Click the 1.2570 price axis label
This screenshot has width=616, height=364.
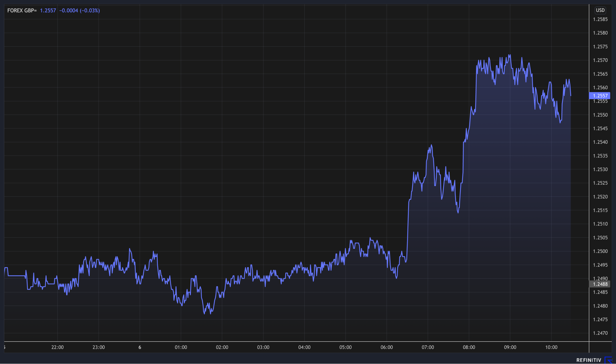point(600,60)
